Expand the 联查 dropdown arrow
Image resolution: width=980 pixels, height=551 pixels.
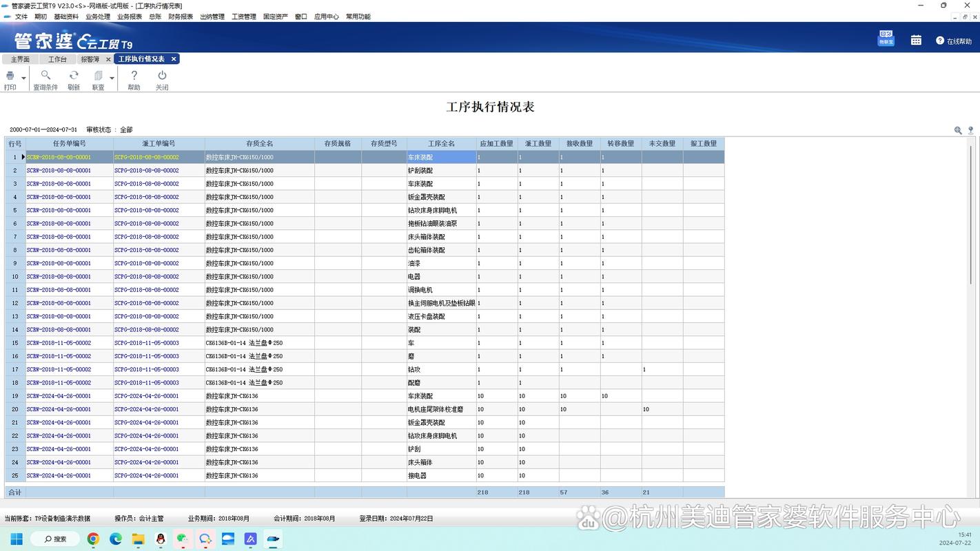click(112, 78)
